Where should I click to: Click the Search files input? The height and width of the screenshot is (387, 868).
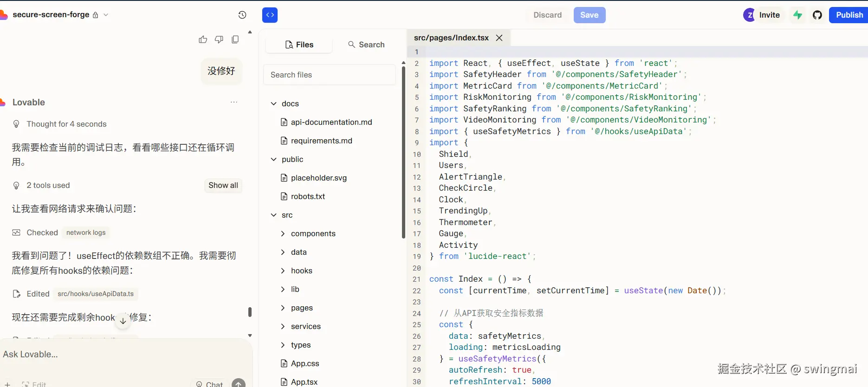click(330, 75)
